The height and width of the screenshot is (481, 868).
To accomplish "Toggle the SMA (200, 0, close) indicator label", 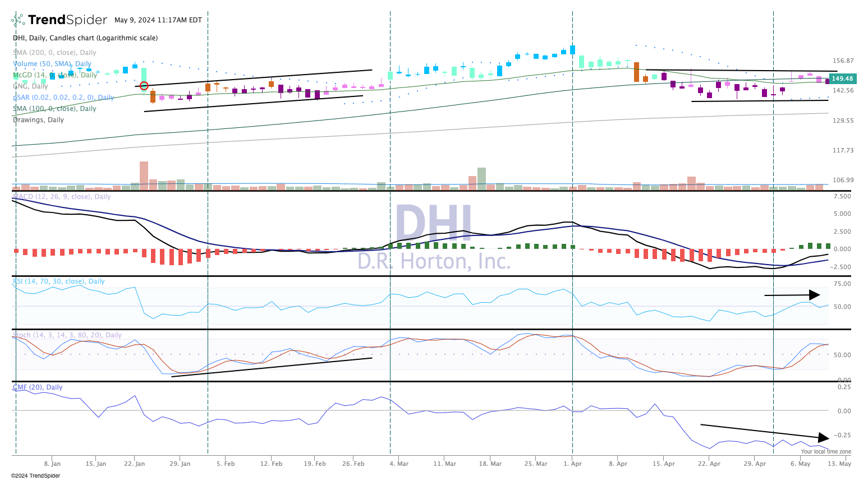I will pos(55,53).
